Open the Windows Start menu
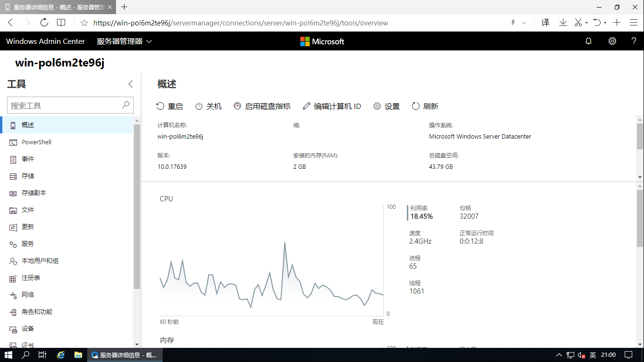This screenshot has width=644, height=362. pos(8,355)
